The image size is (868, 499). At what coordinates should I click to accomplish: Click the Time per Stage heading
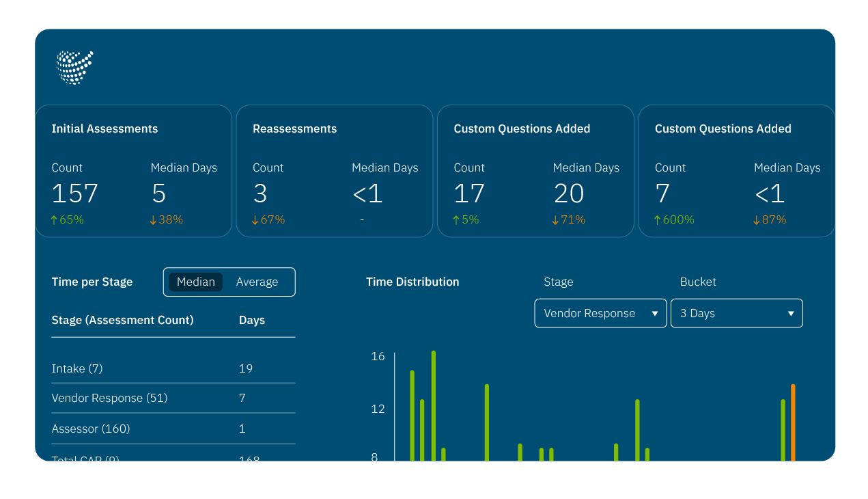pyautogui.click(x=92, y=282)
